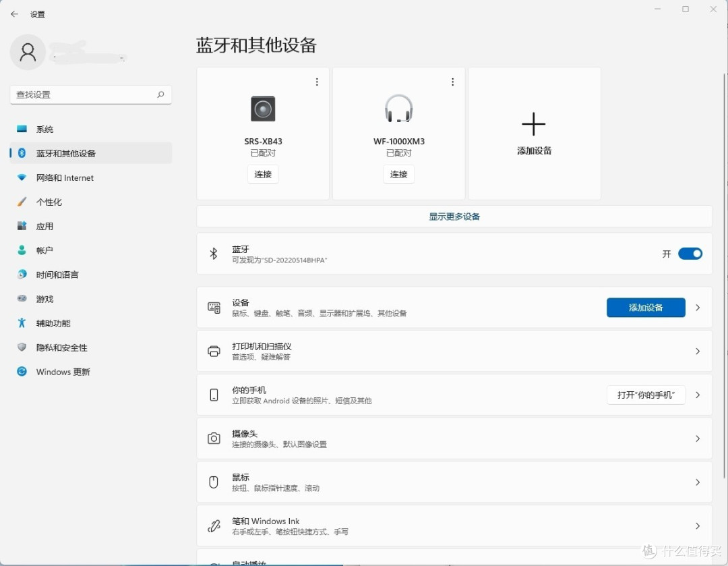728x566 pixels.
Task: Expand 摄像头 row chevron
Action: click(x=698, y=438)
